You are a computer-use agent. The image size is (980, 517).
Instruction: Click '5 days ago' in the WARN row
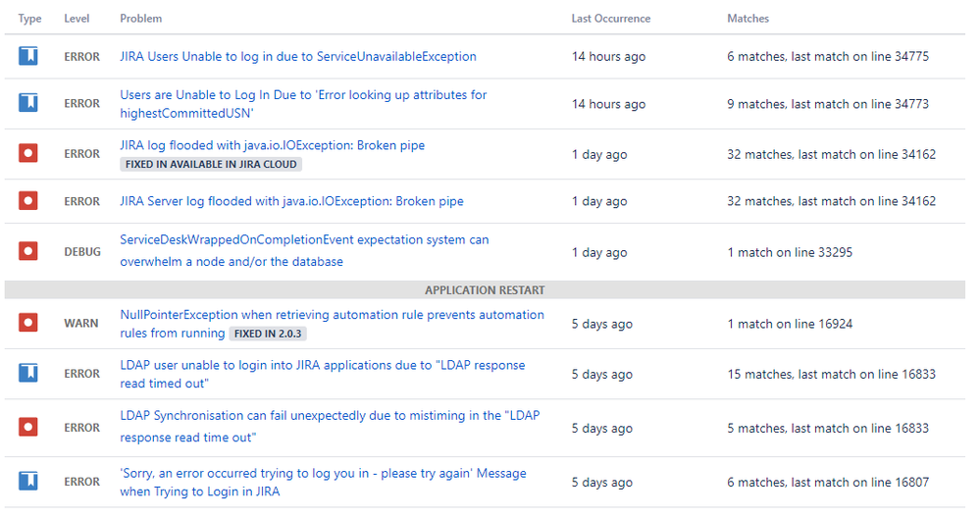pos(602,324)
